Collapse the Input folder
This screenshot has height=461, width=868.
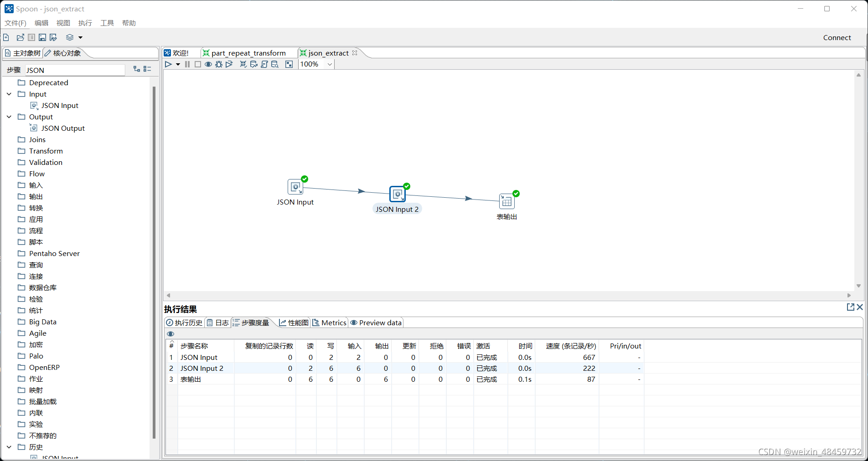[x=9, y=94]
